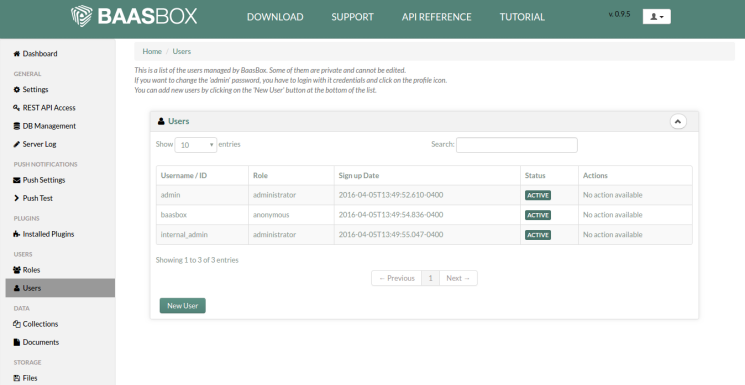Collapse the Users panel with chevron button
Image resolution: width=745 pixels, height=385 pixels.
click(x=678, y=122)
